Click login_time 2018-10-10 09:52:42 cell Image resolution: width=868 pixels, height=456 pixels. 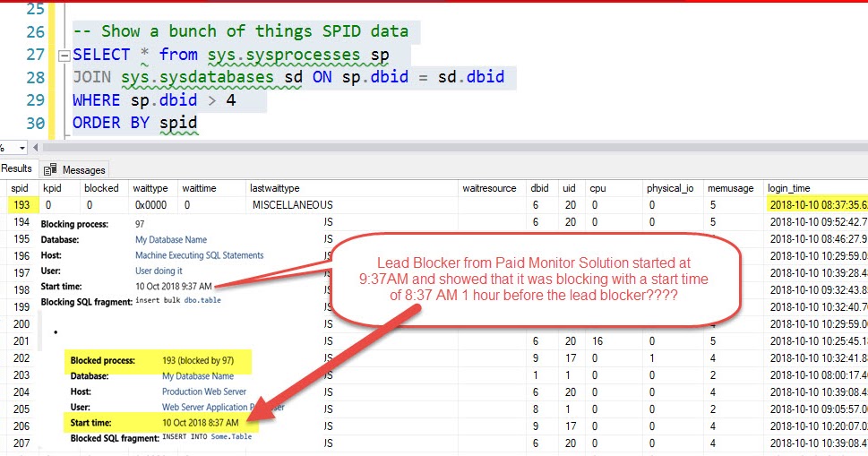coord(819,222)
